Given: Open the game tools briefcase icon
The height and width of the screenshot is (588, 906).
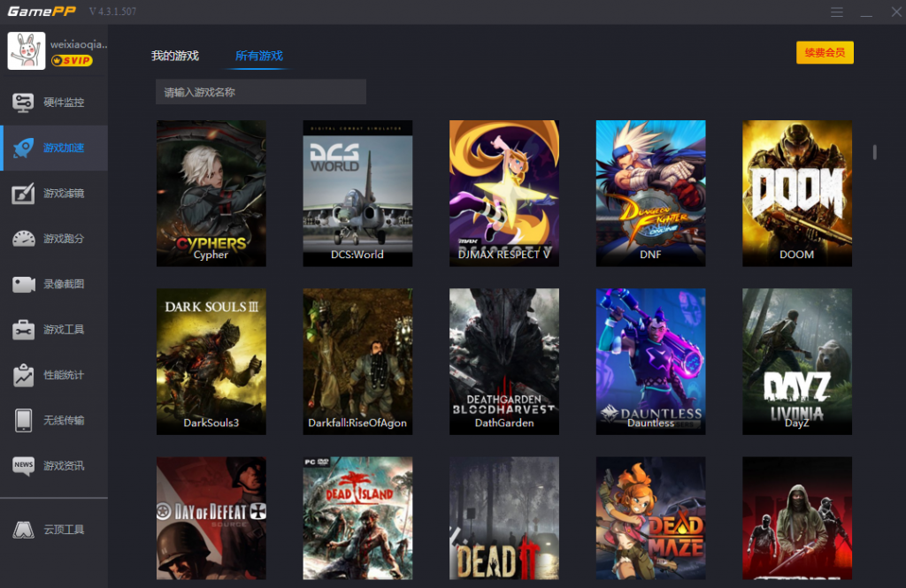Looking at the screenshot, I should (23, 330).
